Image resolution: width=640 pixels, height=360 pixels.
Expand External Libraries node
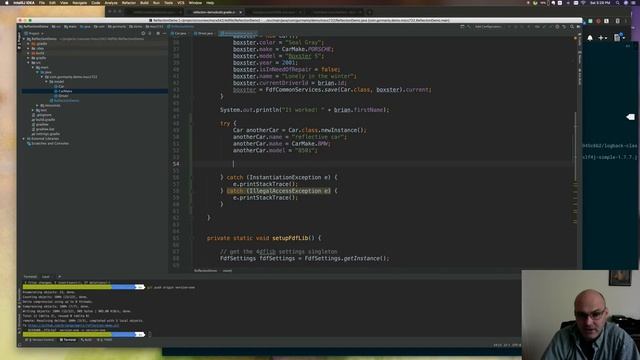[24, 139]
